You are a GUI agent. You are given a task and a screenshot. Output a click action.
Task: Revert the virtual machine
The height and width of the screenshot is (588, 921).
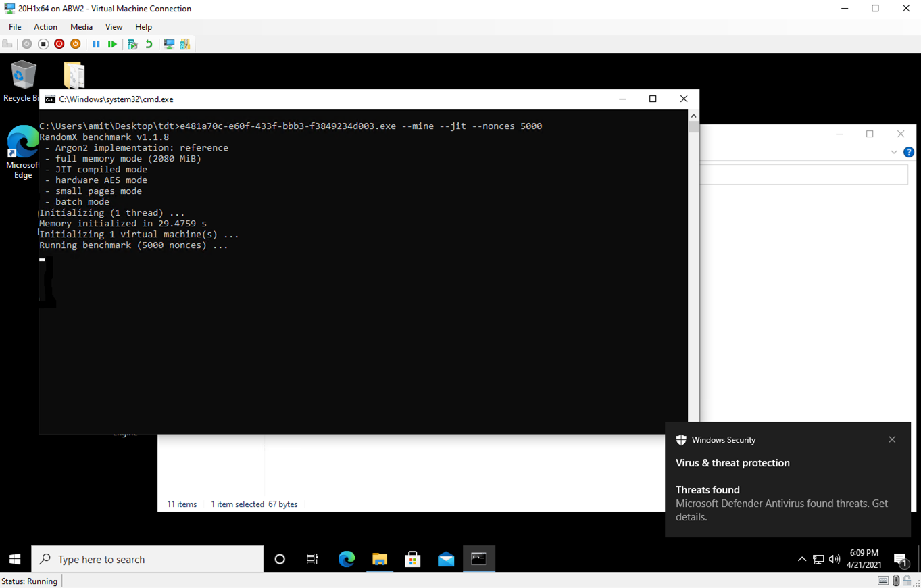coord(149,44)
